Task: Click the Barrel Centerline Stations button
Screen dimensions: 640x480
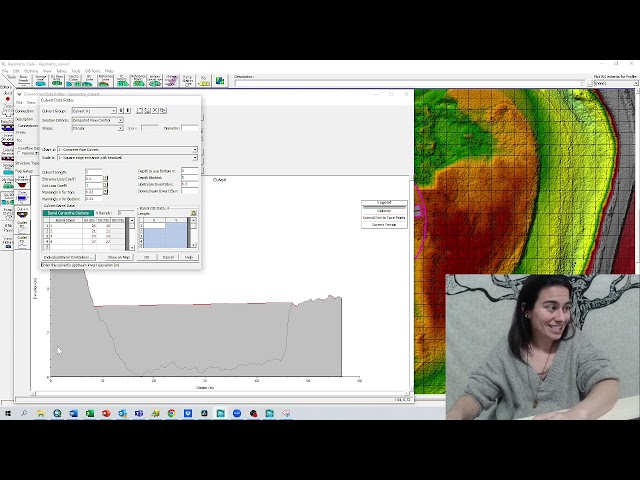Action: [68, 213]
